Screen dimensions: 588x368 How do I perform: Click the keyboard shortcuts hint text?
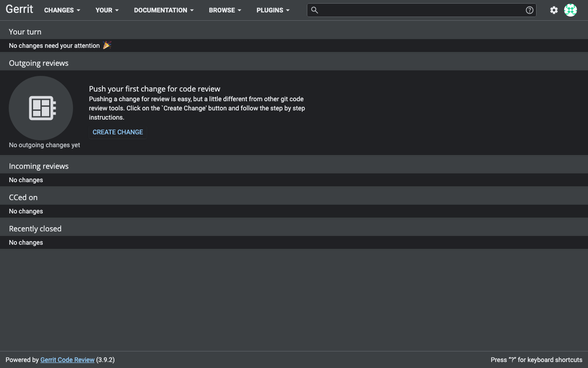[537, 360]
